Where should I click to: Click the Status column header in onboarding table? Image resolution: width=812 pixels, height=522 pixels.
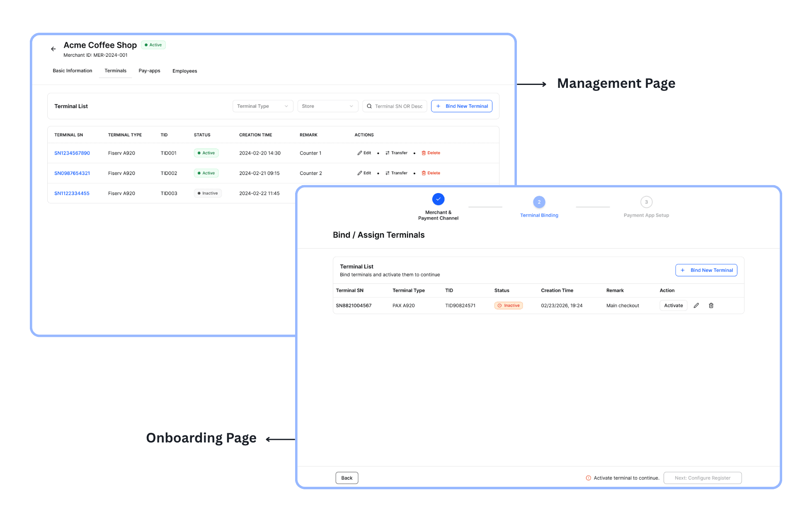point(502,290)
